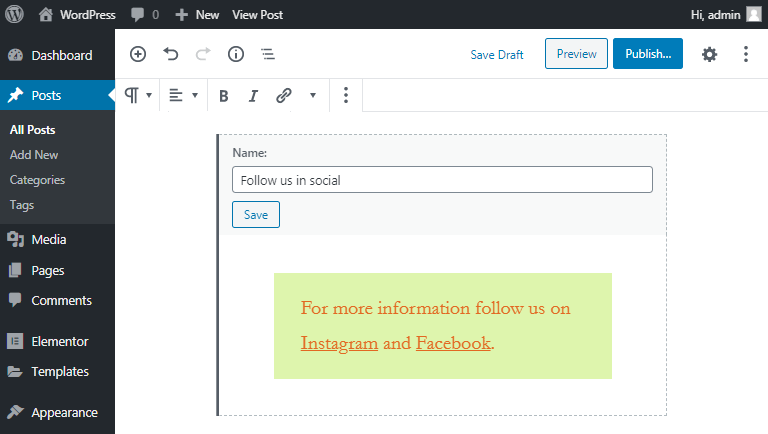
Task: Open Pages in the sidebar
Action: coord(57,270)
